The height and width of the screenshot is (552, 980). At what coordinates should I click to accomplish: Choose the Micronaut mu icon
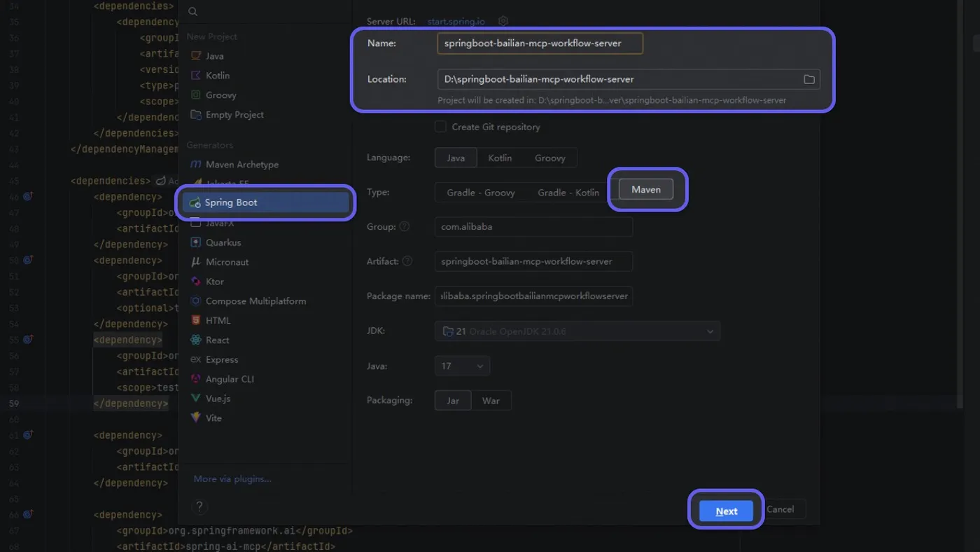[x=196, y=262]
